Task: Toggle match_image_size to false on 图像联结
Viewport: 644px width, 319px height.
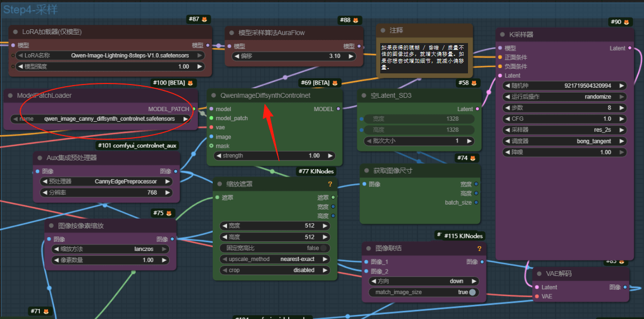Action: (x=473, y=292)
